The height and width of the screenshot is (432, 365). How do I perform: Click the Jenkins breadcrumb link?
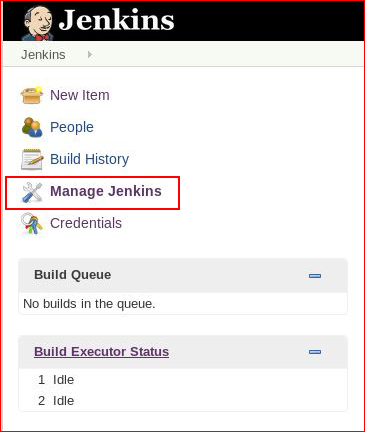(x=43, y=55)
